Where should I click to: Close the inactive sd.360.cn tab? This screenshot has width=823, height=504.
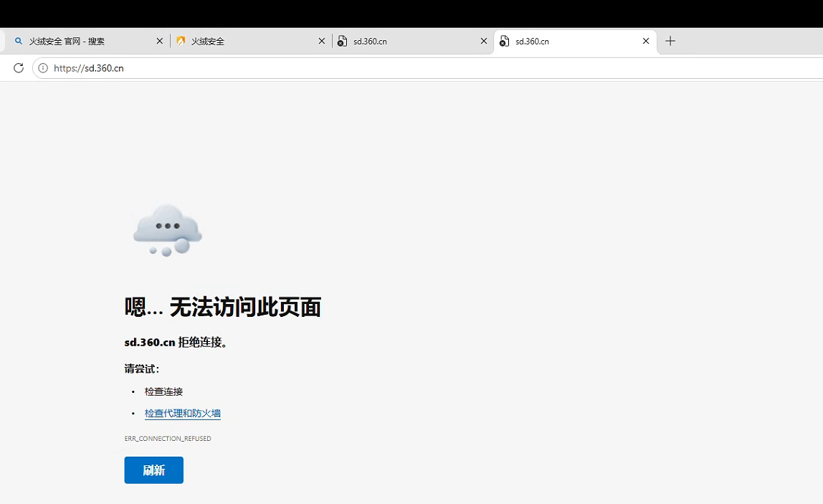coord(484,41)
